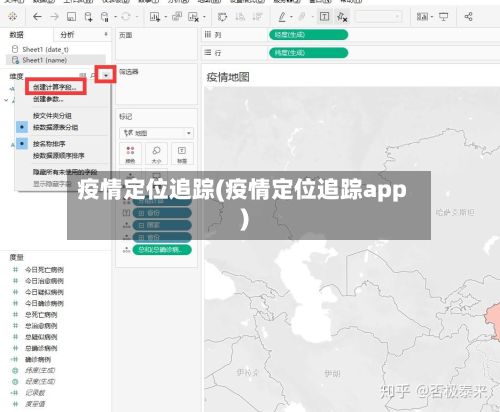Click the Redo forward arrow
This screenshot has width=500, height=412.
coord(54,17)
